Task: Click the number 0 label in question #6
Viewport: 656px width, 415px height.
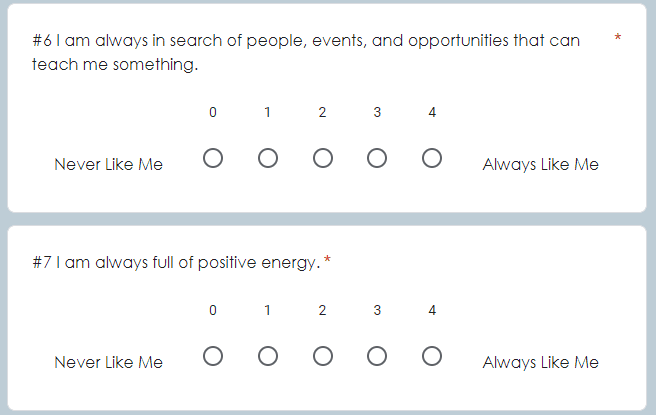Action: (x=213, y=112)
